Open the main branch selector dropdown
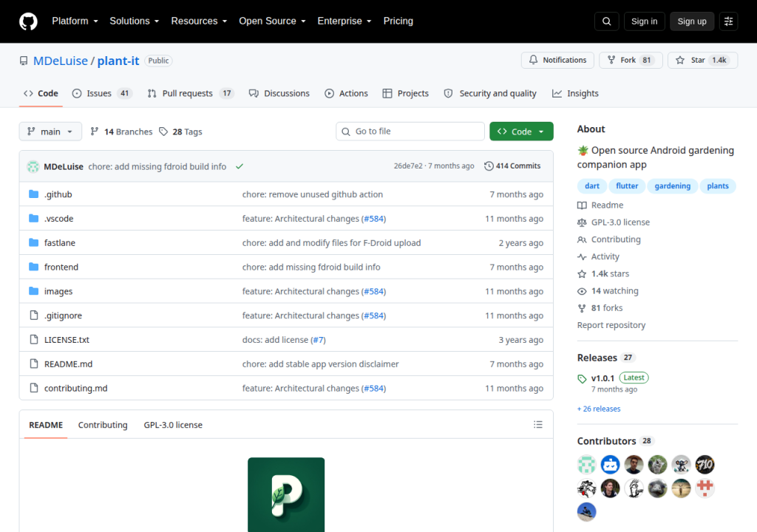 50,132
